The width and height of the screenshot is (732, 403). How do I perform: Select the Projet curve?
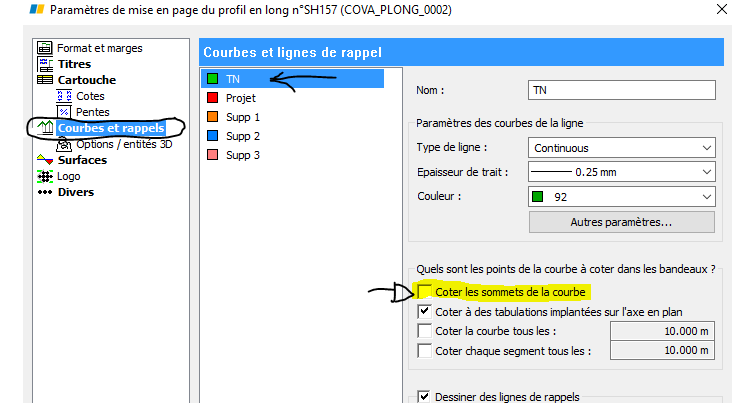[241, 98]
